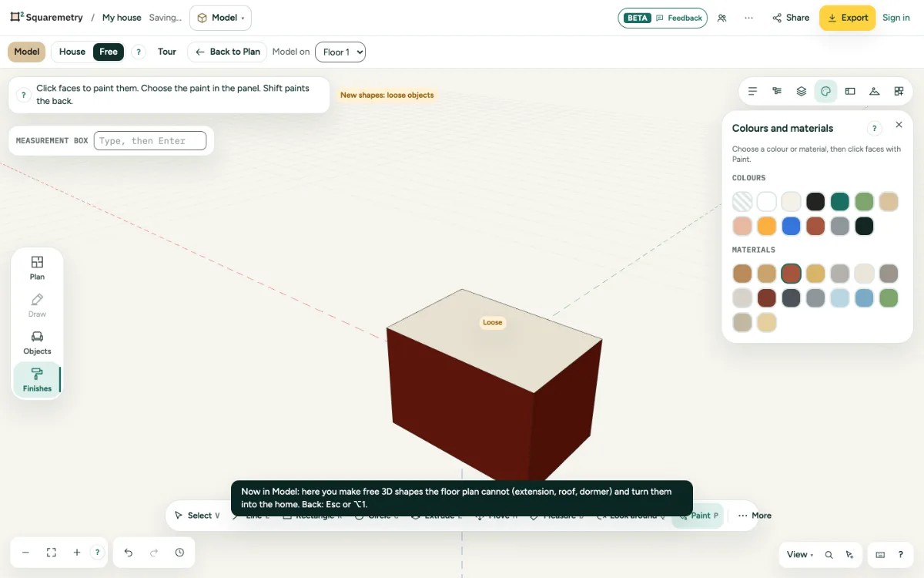
Task: Click the magnifier search icon near View
Action: pos(829,555)
